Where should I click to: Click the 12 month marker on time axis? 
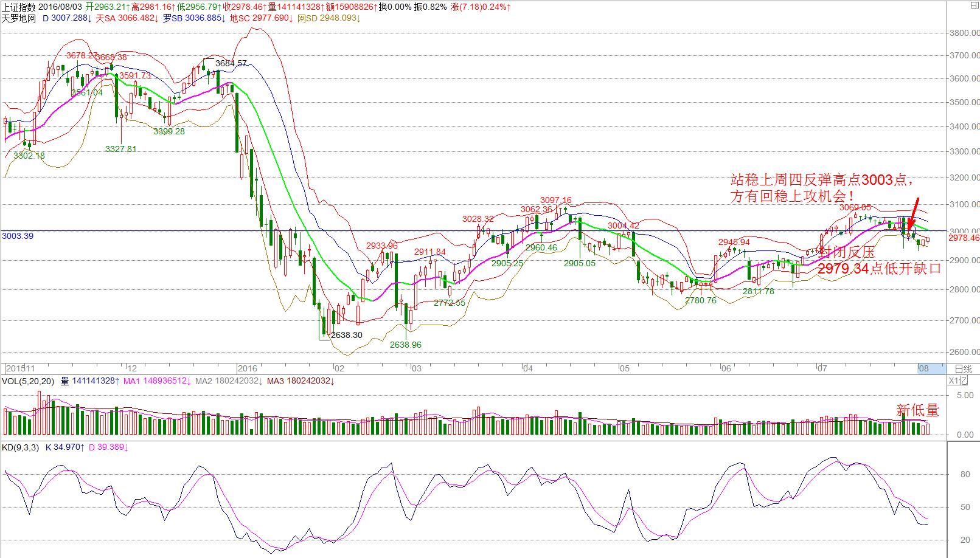coord(132,368)
